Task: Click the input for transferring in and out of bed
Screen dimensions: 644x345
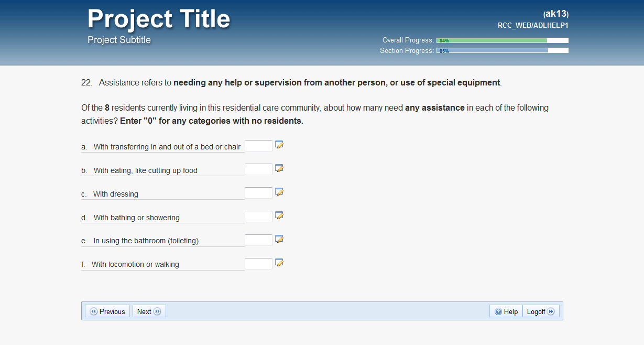Action: [258, 146]
